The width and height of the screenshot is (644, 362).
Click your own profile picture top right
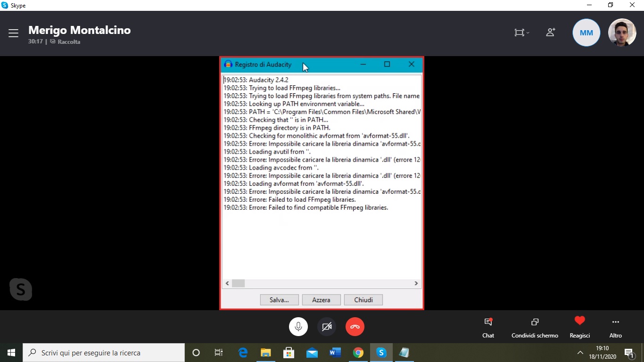tap(622, 33)
